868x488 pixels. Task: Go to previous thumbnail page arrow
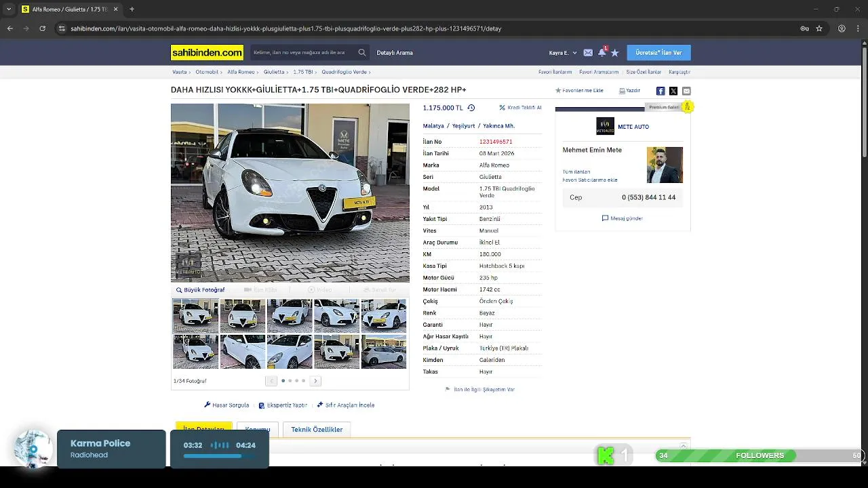tap(271, 381)
